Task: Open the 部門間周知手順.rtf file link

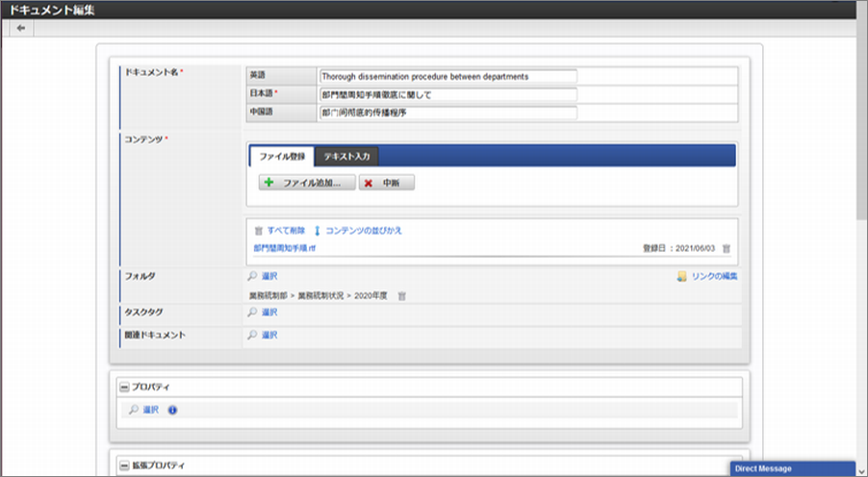Action: click(x=285, y=248)
